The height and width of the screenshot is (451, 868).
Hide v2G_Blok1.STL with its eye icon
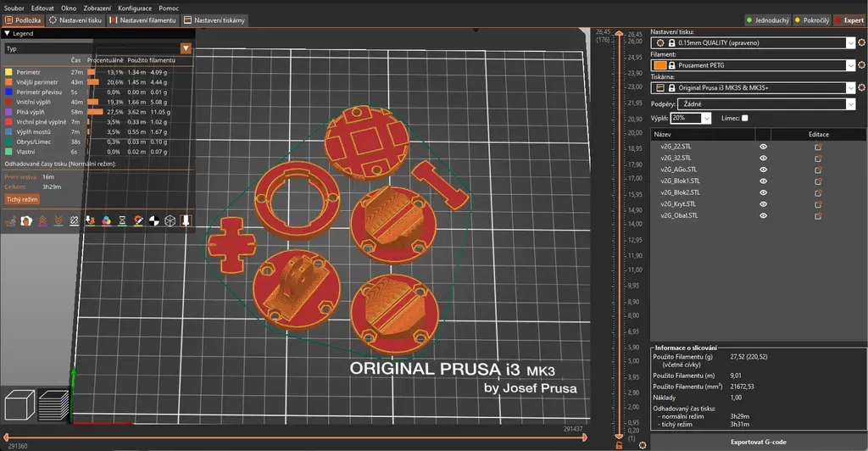pos(763,181)
